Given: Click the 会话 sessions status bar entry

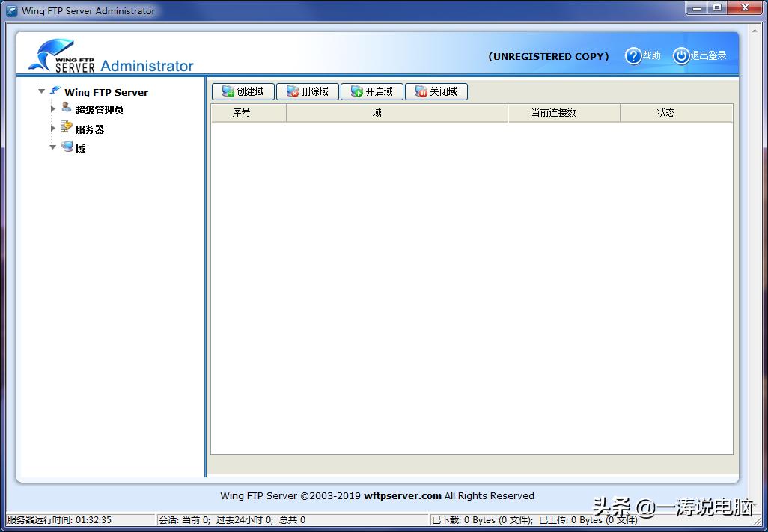Looking at the screenshot, I should [x=232, y=520].
